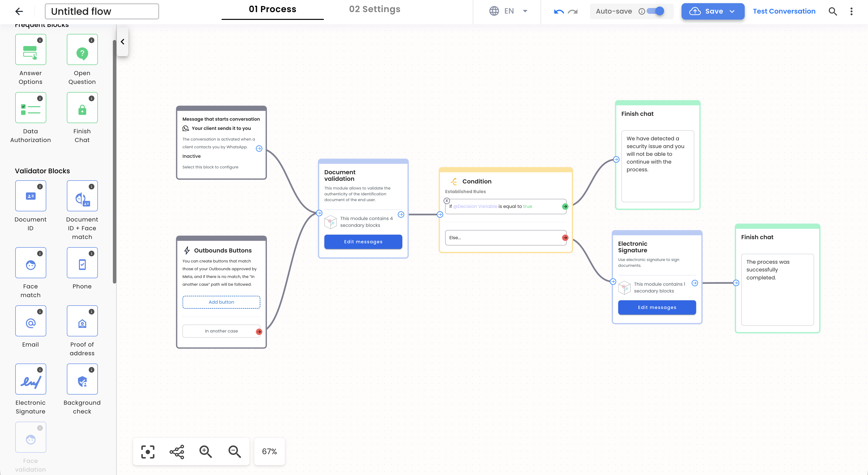
Task: Undo the last action
Action: (x=558, y=11)
